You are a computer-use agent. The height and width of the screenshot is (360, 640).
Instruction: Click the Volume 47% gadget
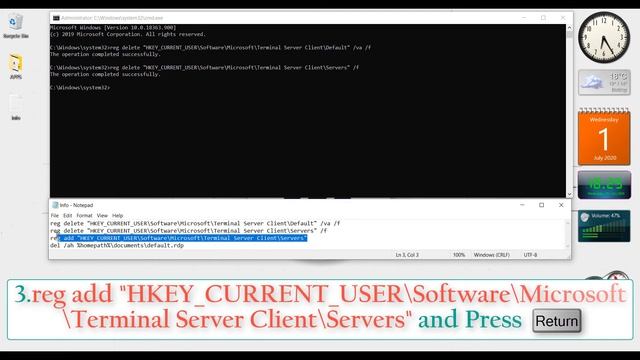pos(604,226)
